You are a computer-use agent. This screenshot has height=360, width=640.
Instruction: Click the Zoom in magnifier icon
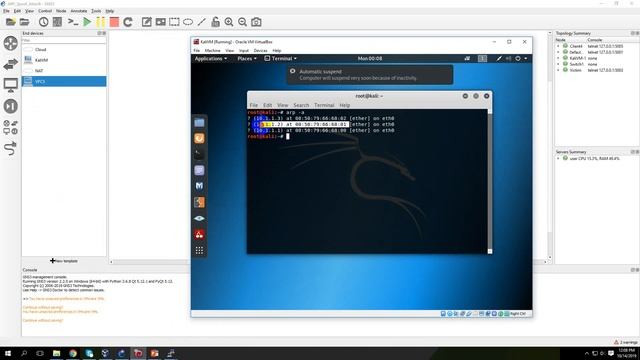229,22
